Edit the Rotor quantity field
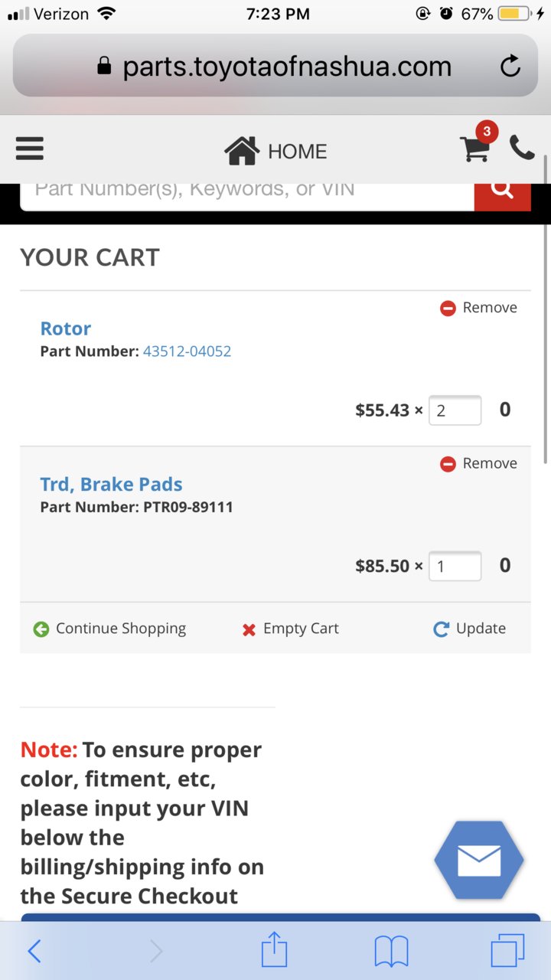The image size is (551, 980). tap(455, 410)
